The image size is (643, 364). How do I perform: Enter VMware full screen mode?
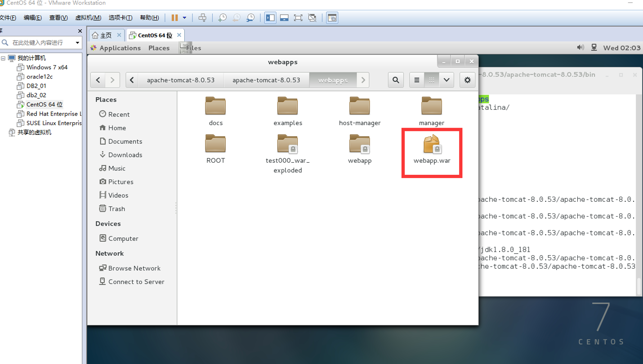coord(298,18)
